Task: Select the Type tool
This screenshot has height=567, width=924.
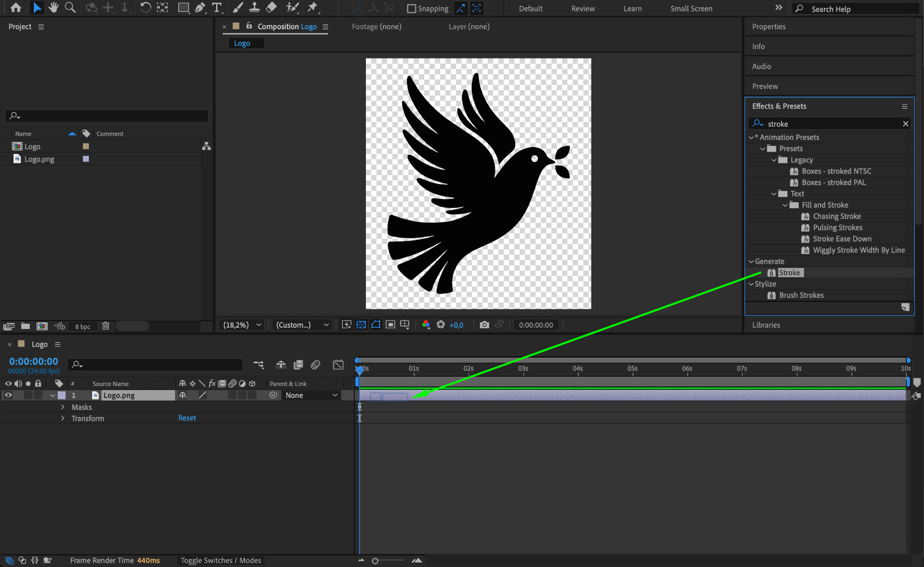Action: [217, 8]
